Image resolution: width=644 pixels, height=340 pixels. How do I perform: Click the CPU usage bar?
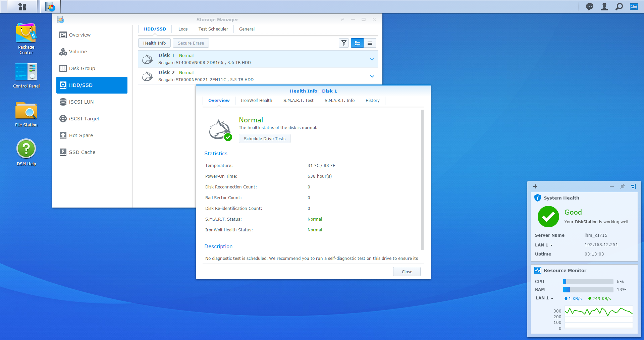588,282
